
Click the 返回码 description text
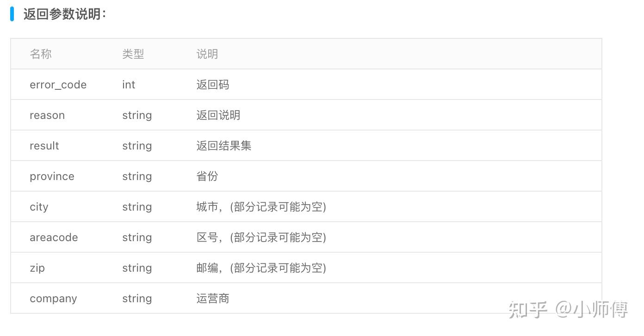pyautogui.click(x=212, y=85)
